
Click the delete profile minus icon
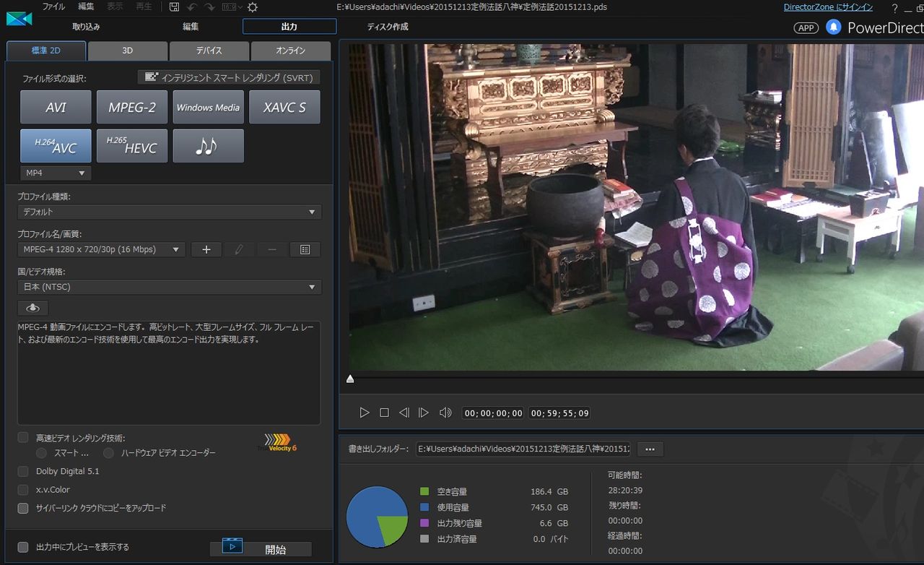[x=272, y=249]
